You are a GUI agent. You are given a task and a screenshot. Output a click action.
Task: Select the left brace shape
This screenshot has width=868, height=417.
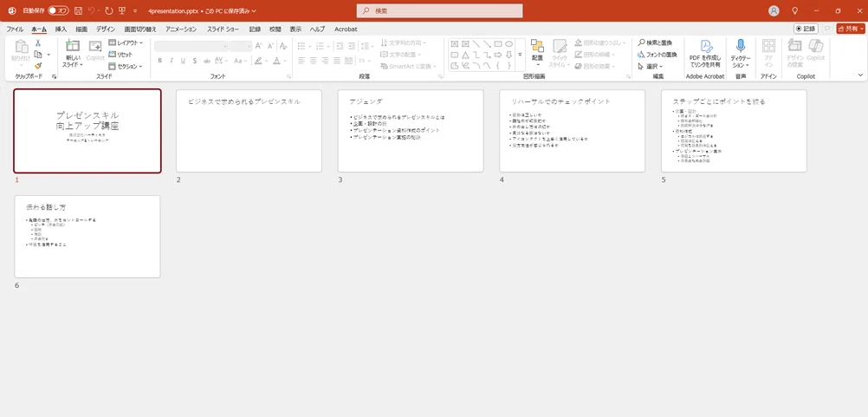[x=497, y=66]
